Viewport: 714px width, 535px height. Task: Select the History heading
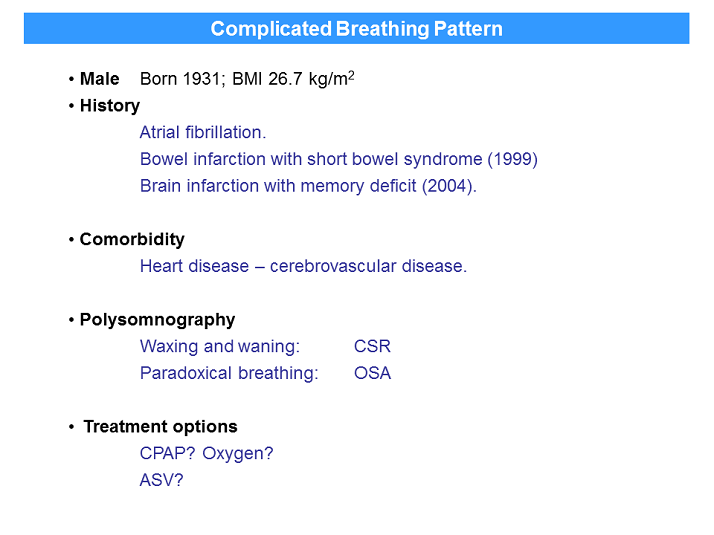[x=110, y=105]
